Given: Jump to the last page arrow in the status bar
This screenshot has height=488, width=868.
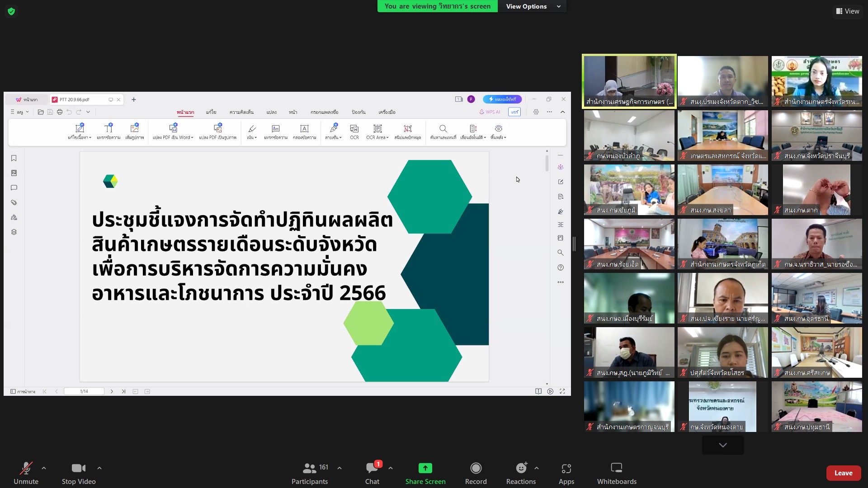Looking at the screenshot, I should pos(123,391).
